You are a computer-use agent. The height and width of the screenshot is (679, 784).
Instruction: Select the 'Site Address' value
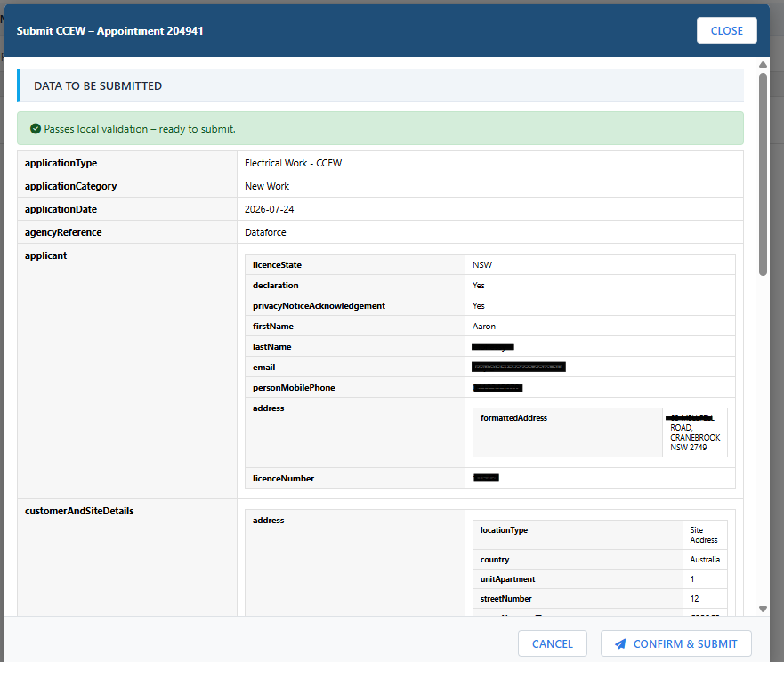pyautogui.click(x=704, y=535)
